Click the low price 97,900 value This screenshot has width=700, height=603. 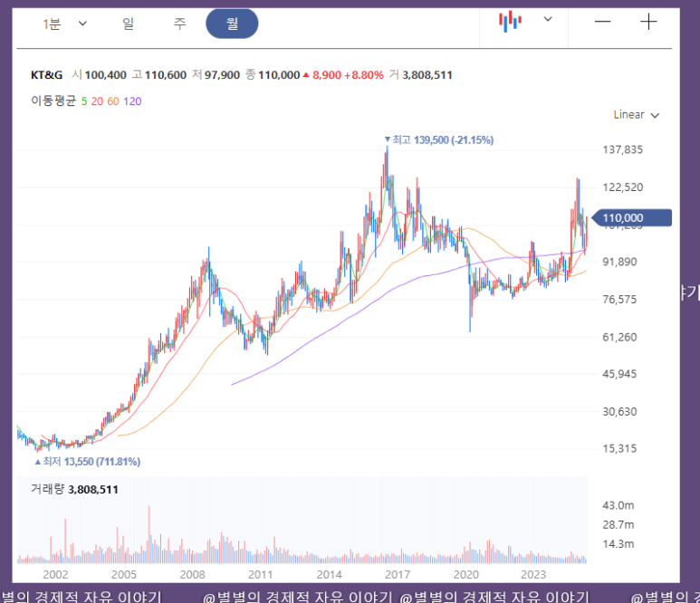click(x=223, y=75)
